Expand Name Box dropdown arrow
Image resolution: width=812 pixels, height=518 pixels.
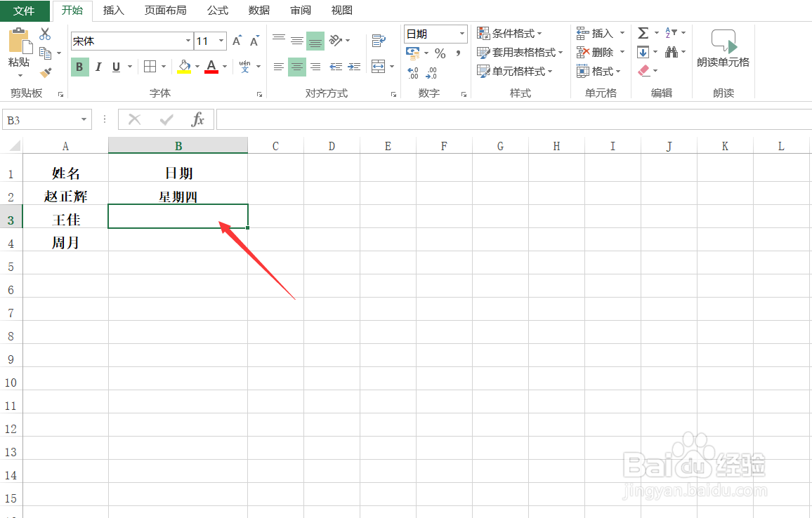coord(84,119)
